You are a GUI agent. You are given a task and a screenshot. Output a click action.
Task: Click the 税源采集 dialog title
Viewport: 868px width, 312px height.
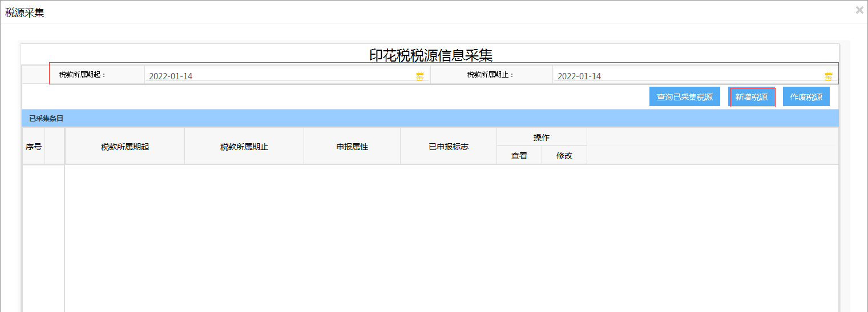(25, 13)
